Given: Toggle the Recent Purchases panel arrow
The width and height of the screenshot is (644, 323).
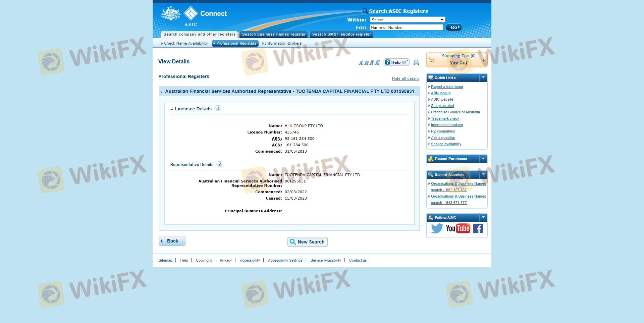Looking at the screenshot, I should [483, 159].
